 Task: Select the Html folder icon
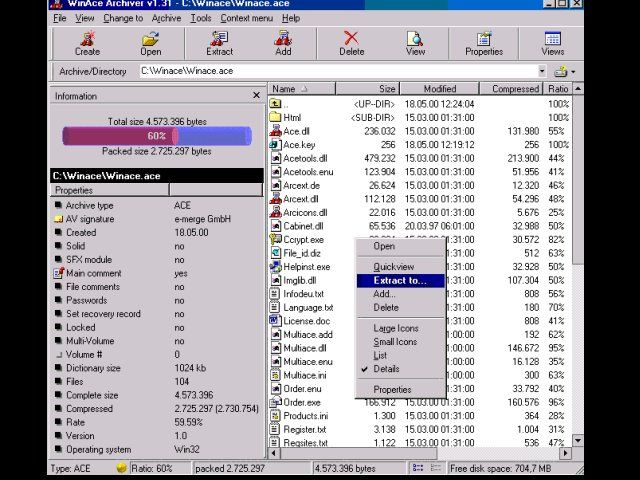(276, 117)
